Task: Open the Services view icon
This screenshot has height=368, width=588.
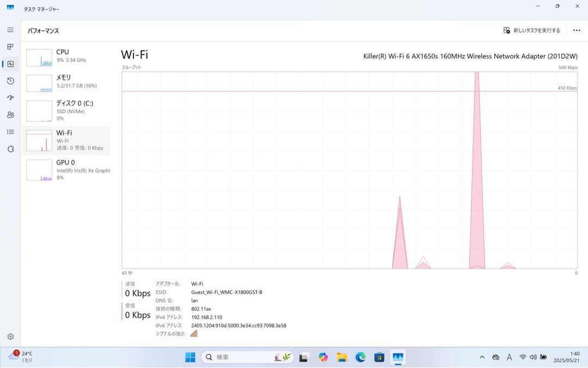Action: 10,149
